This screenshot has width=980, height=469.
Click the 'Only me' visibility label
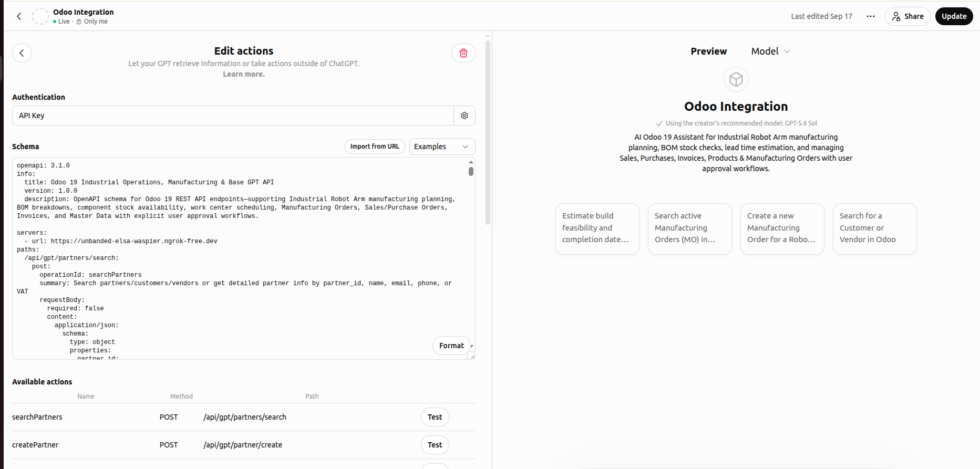tap(95, 22)
